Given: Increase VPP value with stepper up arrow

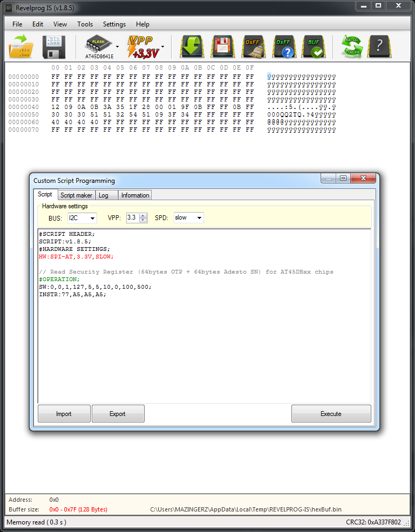Looking at the screenshot, I should pyautogui.click(x=143, y=215).
